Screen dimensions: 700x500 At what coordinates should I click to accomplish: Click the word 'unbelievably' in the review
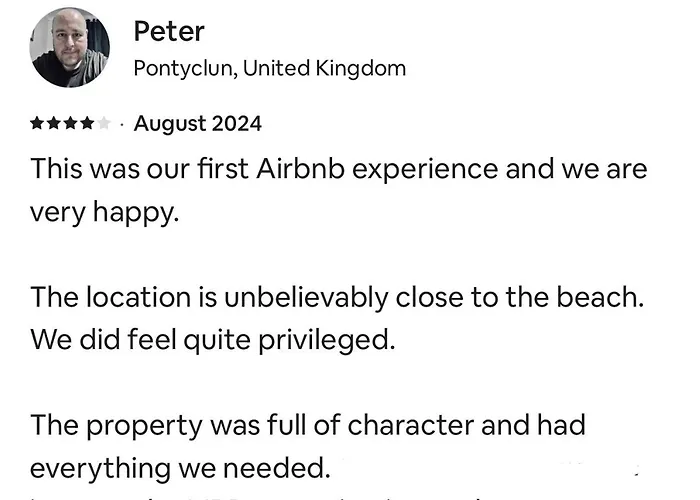pyautogui.click(x=306, y=297)
